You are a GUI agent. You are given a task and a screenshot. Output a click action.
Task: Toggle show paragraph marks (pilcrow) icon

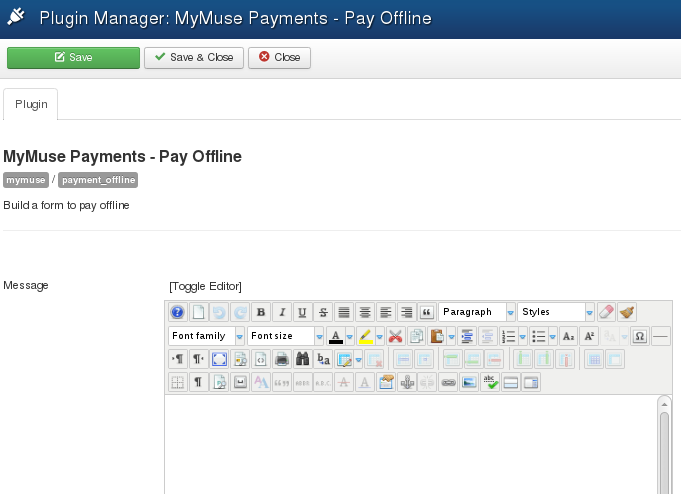pos(198,382)
